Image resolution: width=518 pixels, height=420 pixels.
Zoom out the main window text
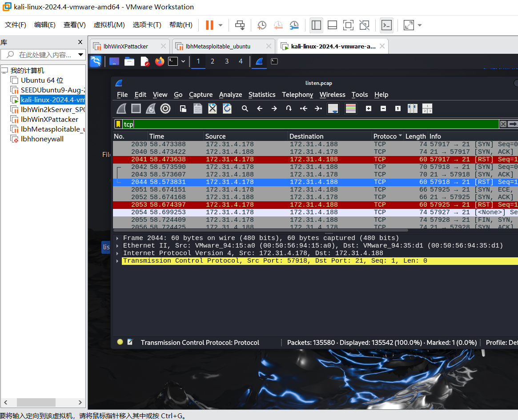(383, 108)
